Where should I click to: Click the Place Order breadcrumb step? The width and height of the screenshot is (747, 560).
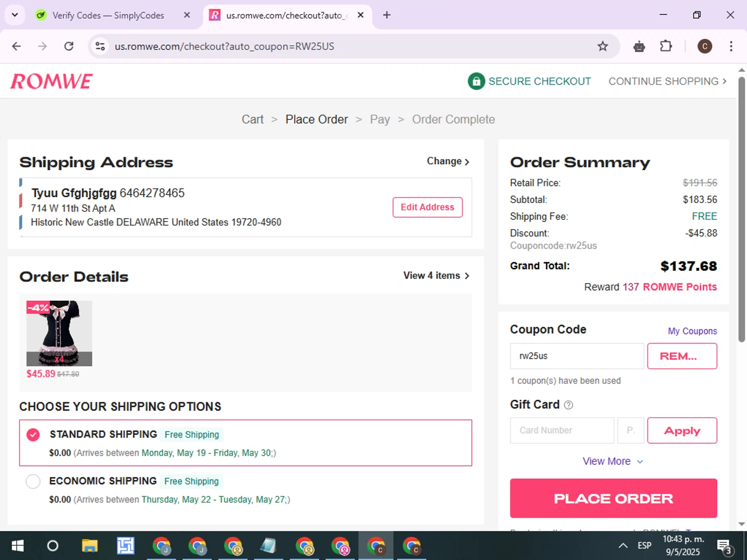pyautogui.click(x=317, y=119)
